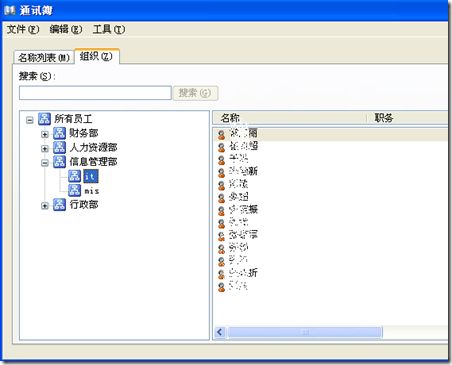Click the eleventh contact's person icon

pyautogui.click(x=221, y=261)
